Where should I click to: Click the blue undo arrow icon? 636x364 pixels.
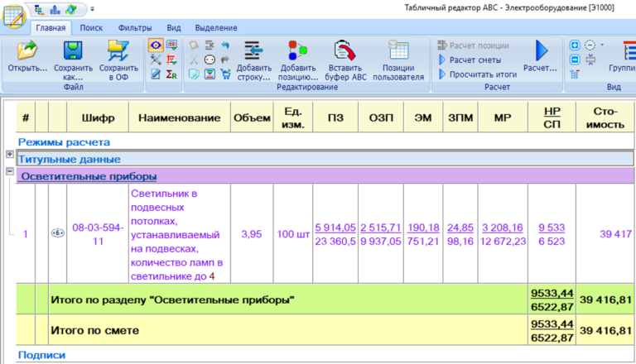[x=225, y=45]
